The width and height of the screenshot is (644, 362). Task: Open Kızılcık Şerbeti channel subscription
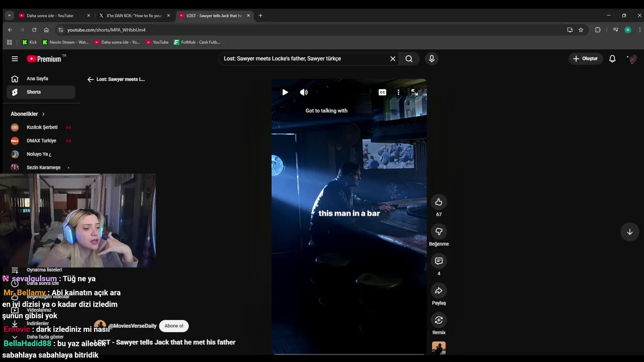coord(41,127)
